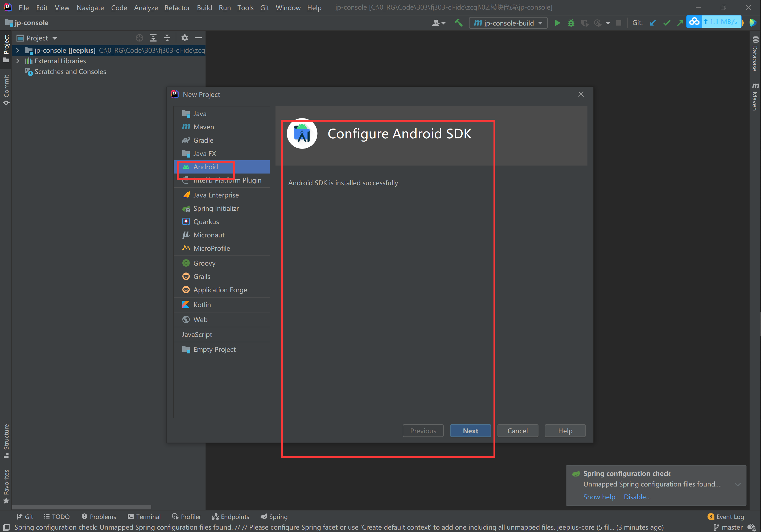Select Quarkus project type
Screen dimensions: 761x532
click(x=221, y=222)
